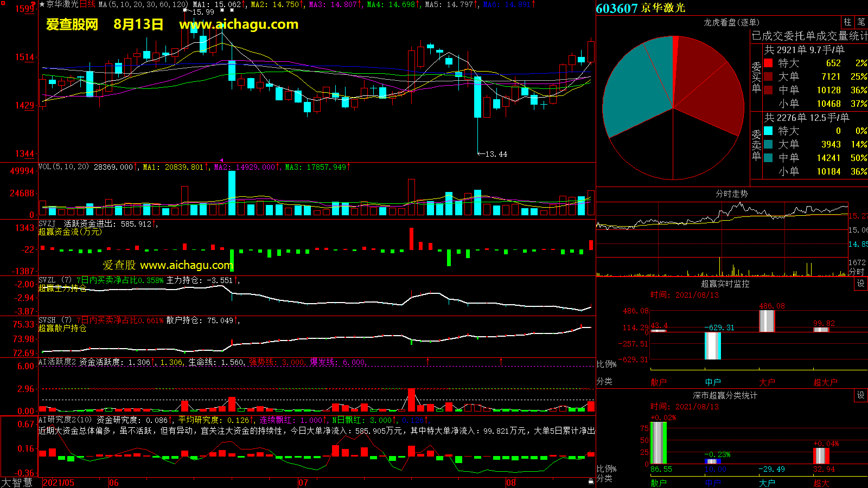The image size is (868, 488).
Task: Click the 603607 stock code title
Action: [x=616, y=9]
